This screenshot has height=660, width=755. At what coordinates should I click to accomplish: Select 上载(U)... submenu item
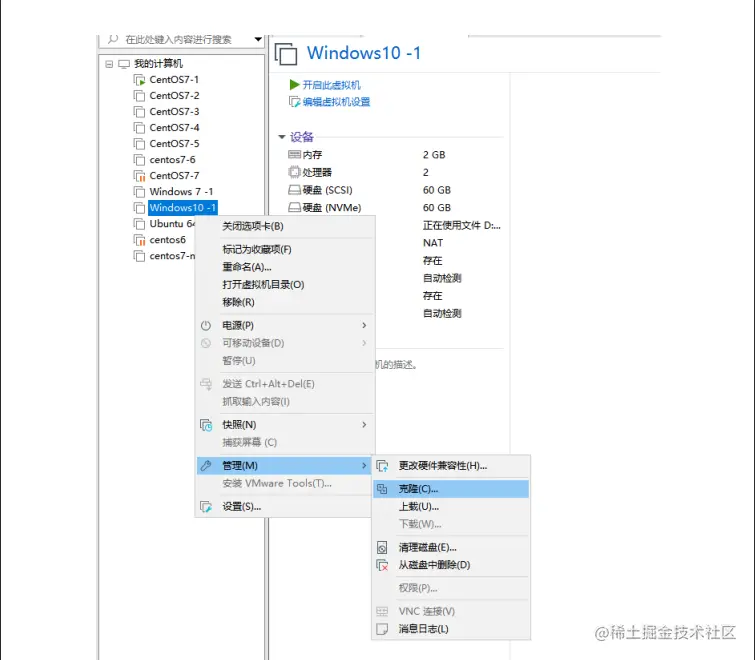pyautogui.click(x=451, y=507)
